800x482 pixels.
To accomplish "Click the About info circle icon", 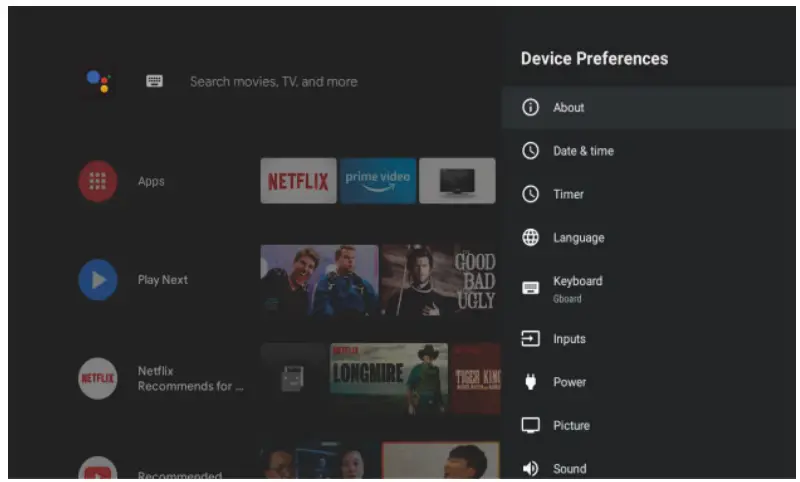I will (x=530, y=108).
